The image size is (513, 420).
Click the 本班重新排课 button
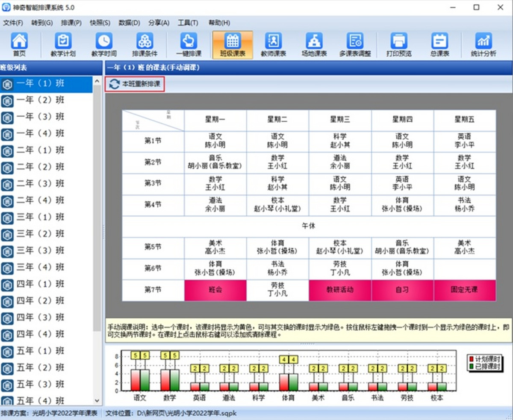point(135,84)
